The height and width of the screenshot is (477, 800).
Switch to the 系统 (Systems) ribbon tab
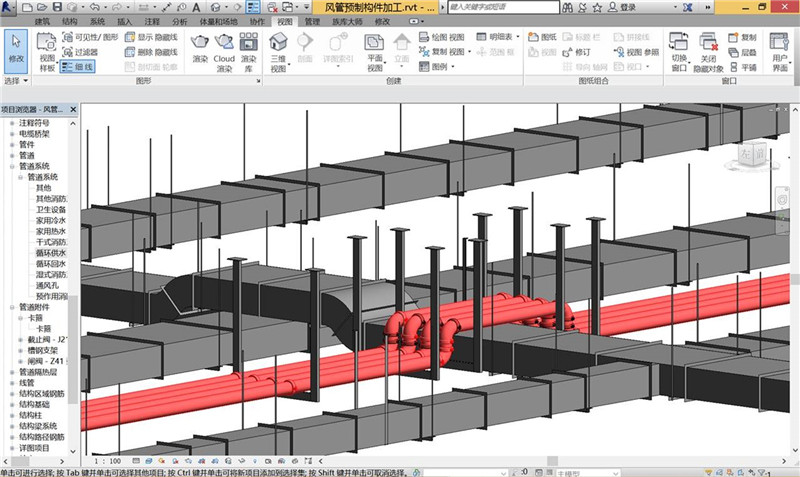pyautogui.click(x=97, y=20)
